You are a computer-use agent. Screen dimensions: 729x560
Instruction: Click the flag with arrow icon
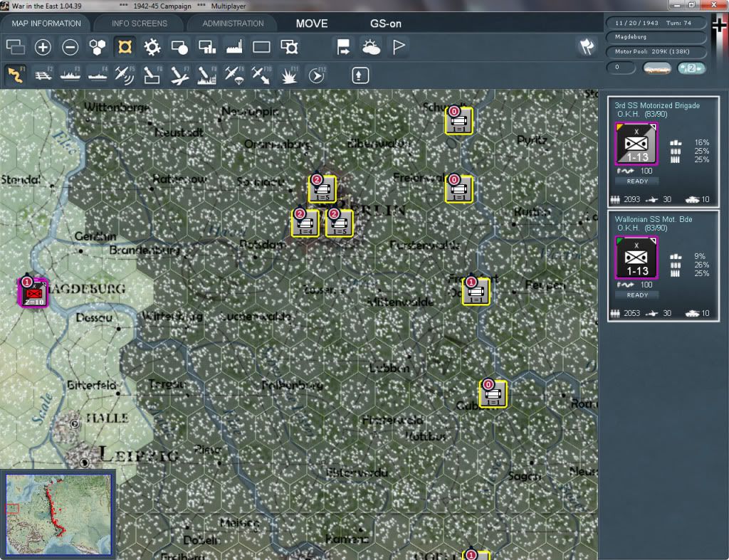(343, 47)
